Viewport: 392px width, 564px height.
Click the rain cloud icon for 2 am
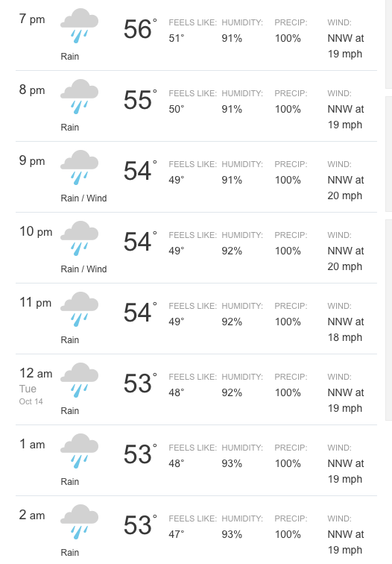point(79,522)
